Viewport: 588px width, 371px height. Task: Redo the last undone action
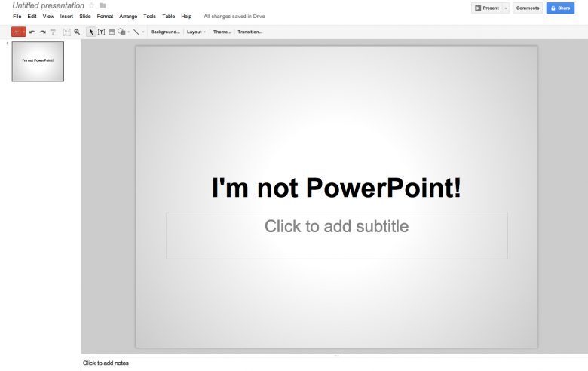(x=43, y=32)
